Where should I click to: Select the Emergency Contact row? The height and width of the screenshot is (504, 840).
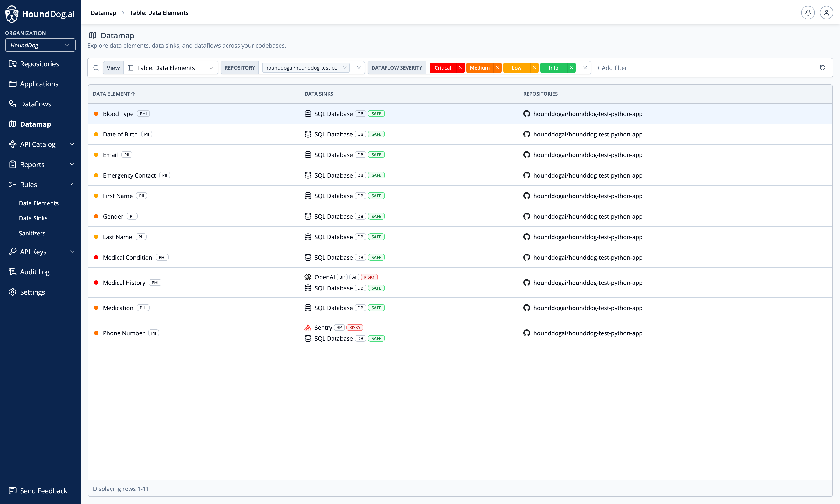460,175
